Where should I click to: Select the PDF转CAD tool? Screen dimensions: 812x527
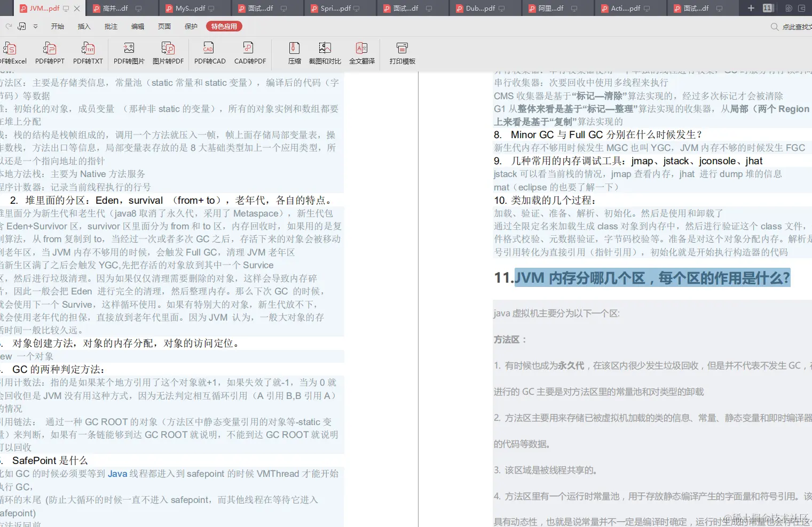[x=209, y=53]
